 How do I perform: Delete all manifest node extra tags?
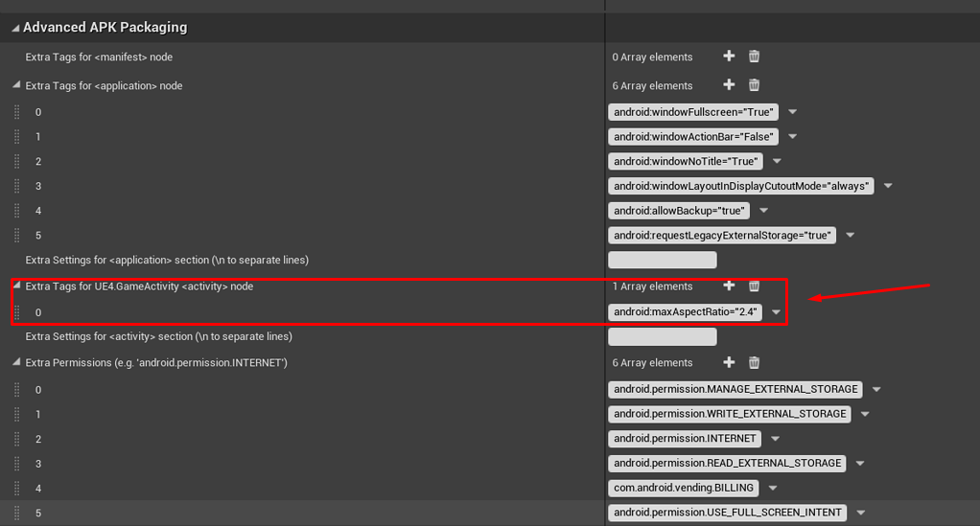[755, 57]
